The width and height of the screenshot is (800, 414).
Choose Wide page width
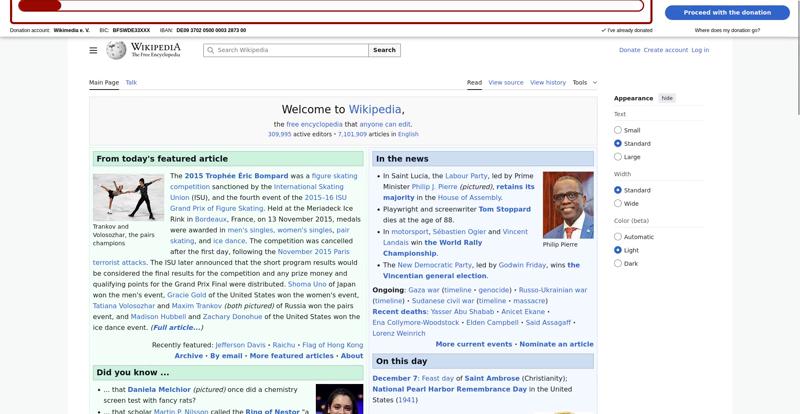click(618, 203)
